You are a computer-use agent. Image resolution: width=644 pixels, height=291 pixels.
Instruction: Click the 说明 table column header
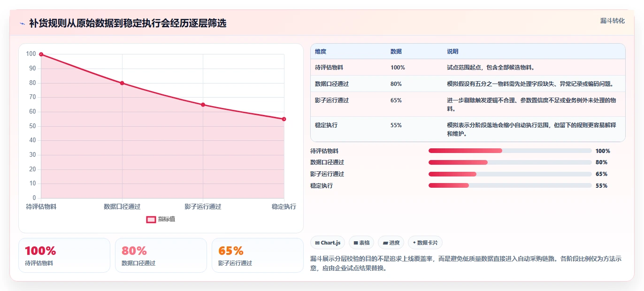(x=452, y=52)
